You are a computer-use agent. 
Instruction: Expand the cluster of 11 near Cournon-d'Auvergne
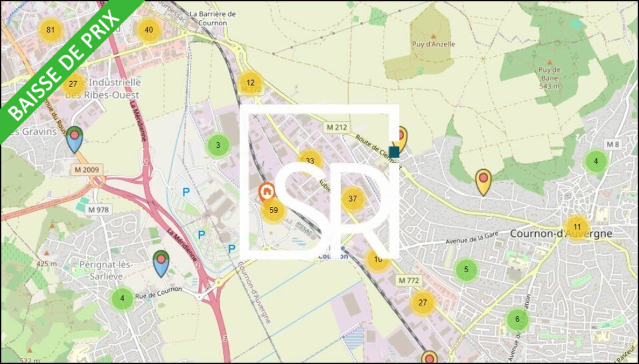click(x=577, y=227)
